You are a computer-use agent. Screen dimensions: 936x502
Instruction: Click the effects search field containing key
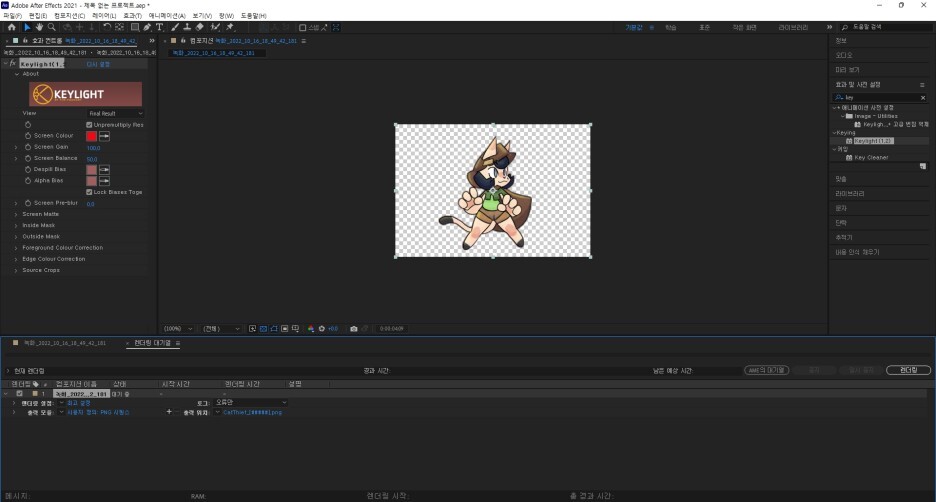[879, 97]
